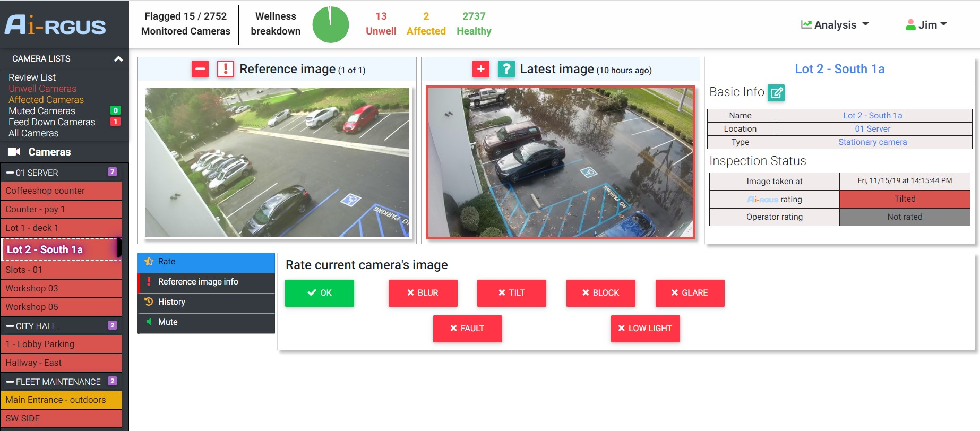The image size is (980, 431).
Task: Switch to the History tab
Action: (171, 302)
